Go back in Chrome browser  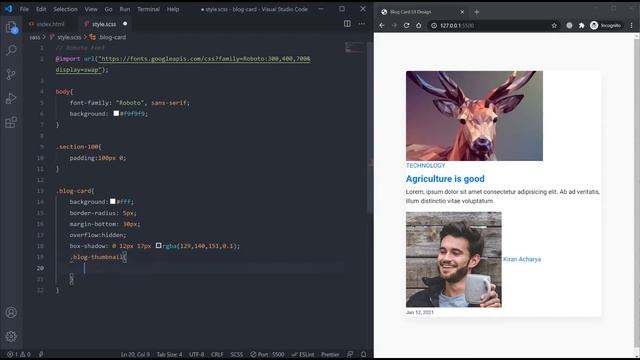click(382, 25)
